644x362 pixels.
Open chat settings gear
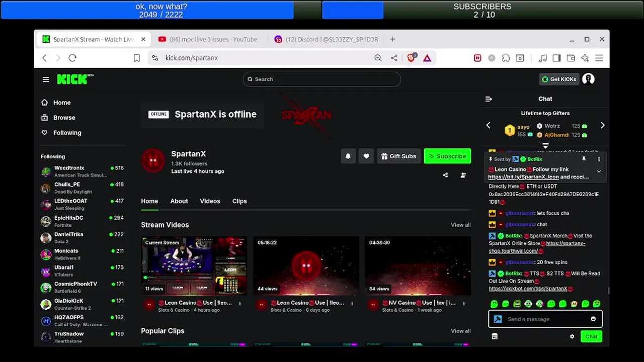point(572,336)
